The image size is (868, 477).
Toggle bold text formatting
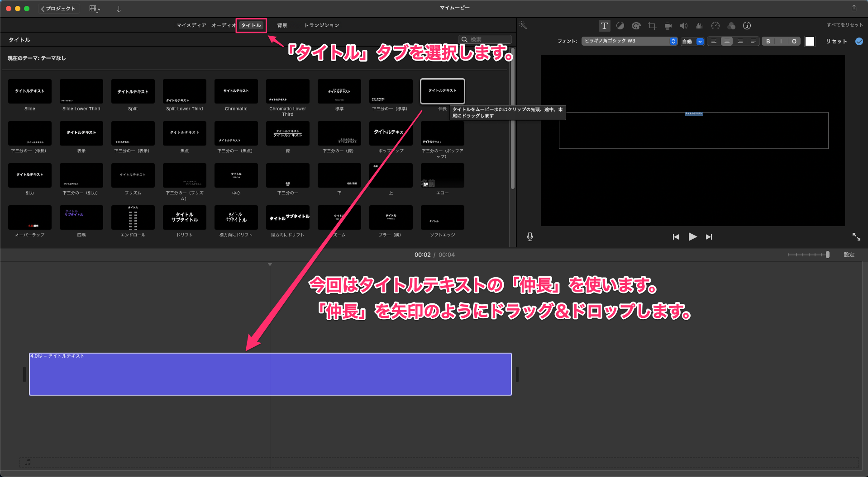pyautogui.click(x=768, y=41)
